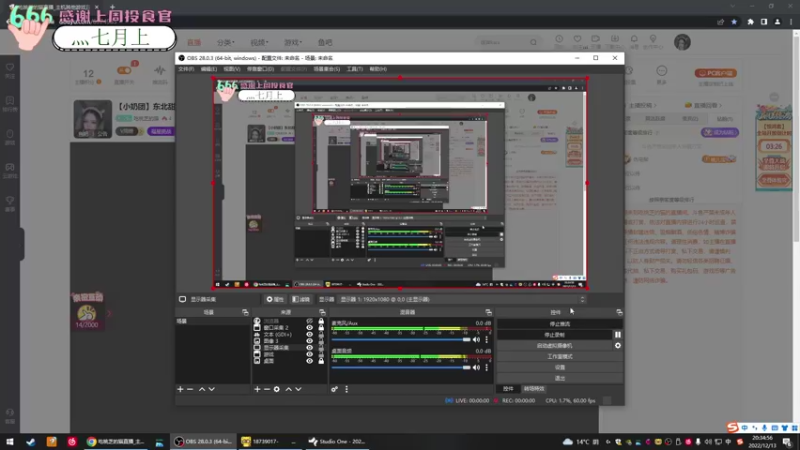The image size is (800, 450).
Task: Open source Properties button in source toolbar
Action: pyautogui.click(x=275, y=299)
